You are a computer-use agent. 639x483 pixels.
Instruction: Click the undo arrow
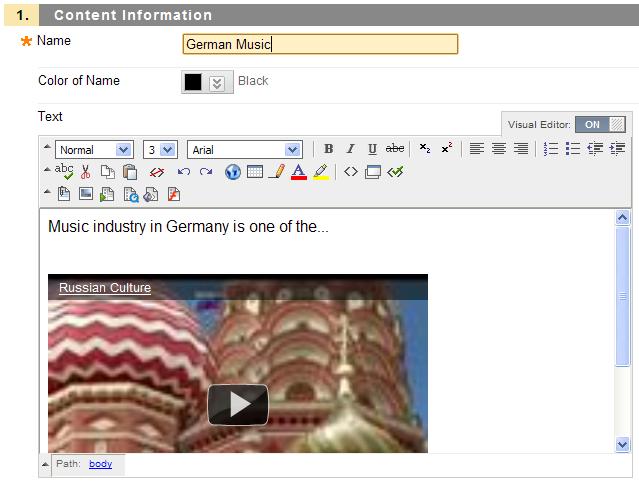coord(183,171)
